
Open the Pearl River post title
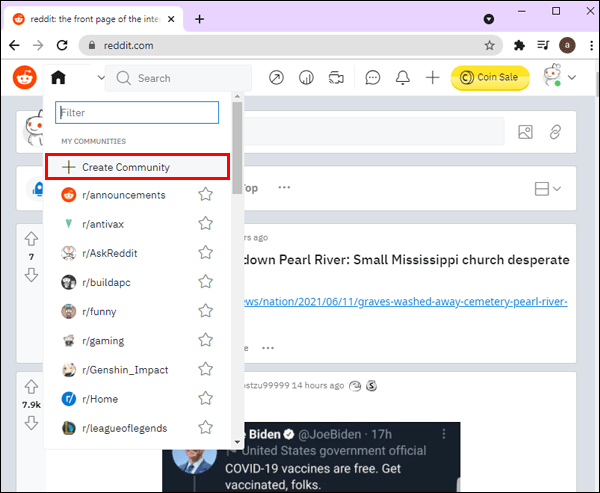(406, 260)
